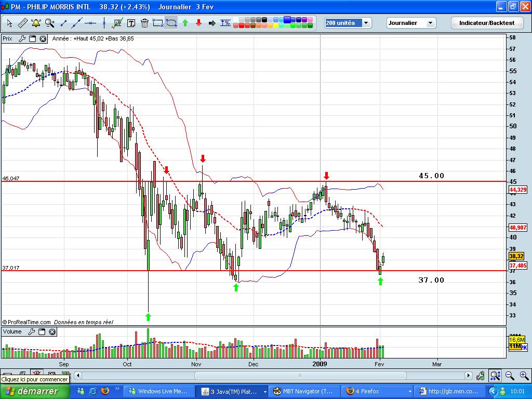Pick the brown color swatch
532x399 pixels.
point(253,25)
